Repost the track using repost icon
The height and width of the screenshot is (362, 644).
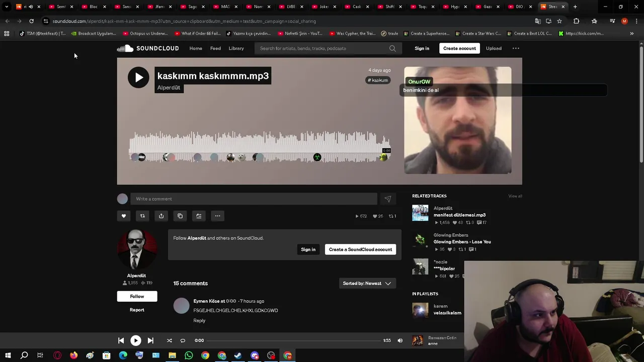click(142, 216)
